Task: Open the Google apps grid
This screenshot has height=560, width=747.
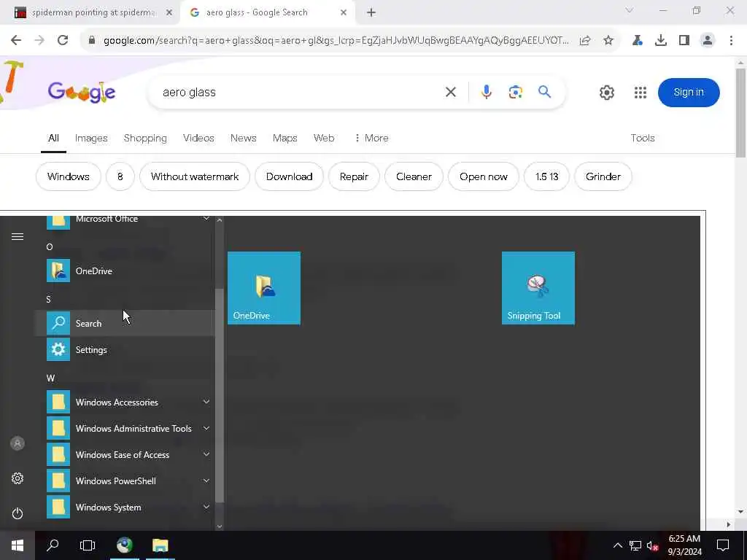Action: (640, 93)
